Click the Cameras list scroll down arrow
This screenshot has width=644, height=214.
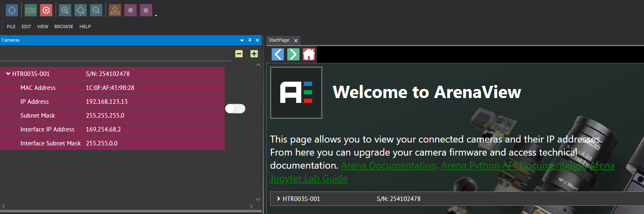258,199
